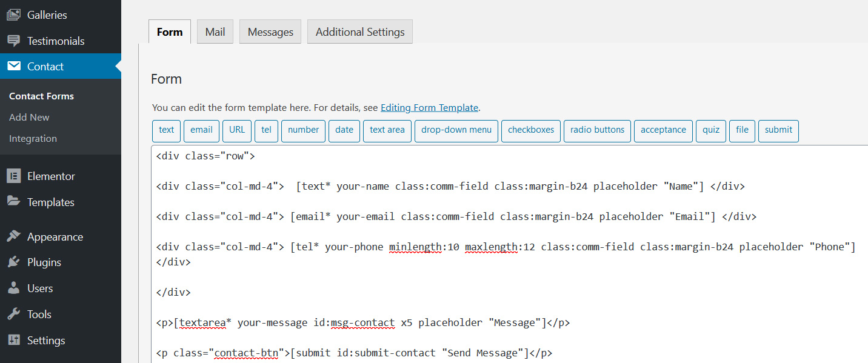This screenshot has width=868, height=363.
Task: Click the Contact envelope icon
Action: (x=13, y=67)
